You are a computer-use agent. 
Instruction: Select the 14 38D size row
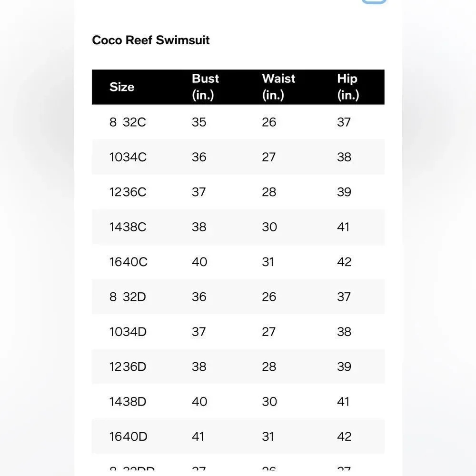point(238,401)
